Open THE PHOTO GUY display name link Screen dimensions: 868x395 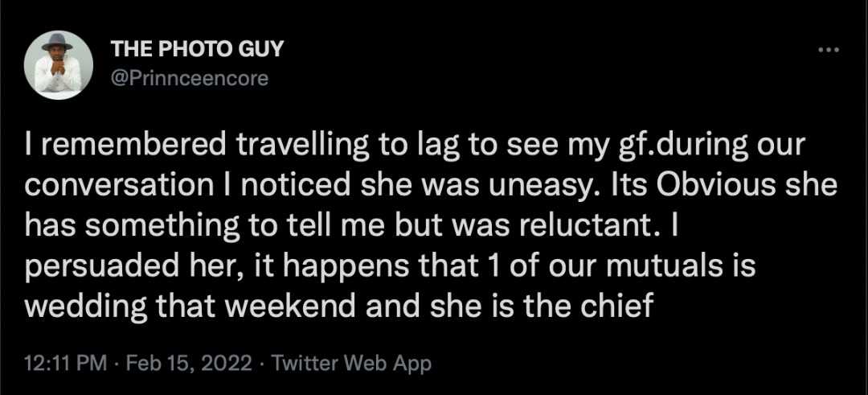coord(197,49)
